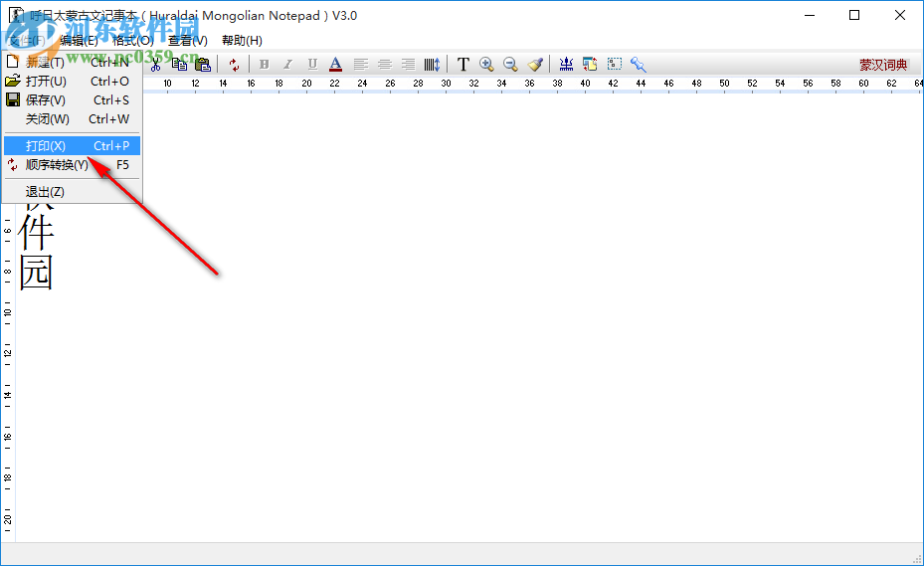The height and width of the screenshot is (566, 924).
Task: Toggle Italic formatting
Action: 287,65
